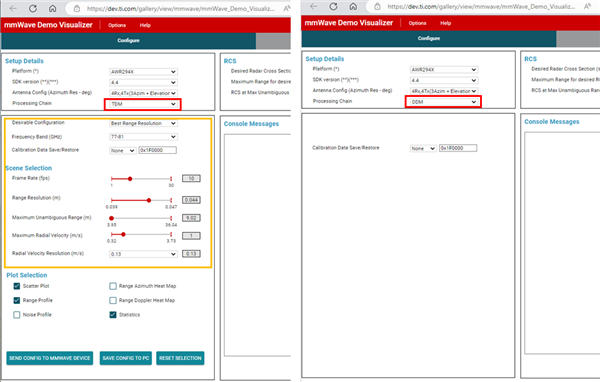This screenshot has height=382, width=600.
Task: Open the home page in the left browser window
Action: [52, 8]
